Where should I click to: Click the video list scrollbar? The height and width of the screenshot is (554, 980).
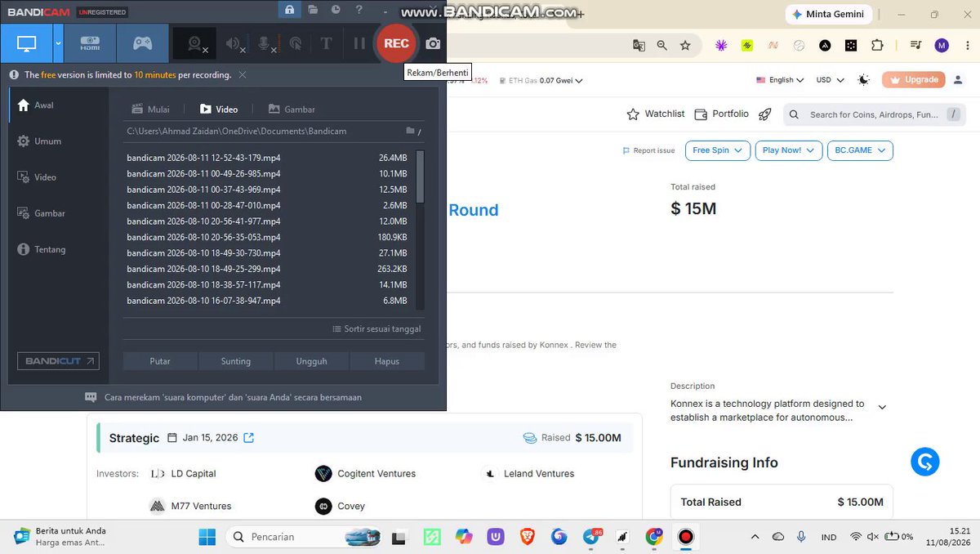(420, 176)
